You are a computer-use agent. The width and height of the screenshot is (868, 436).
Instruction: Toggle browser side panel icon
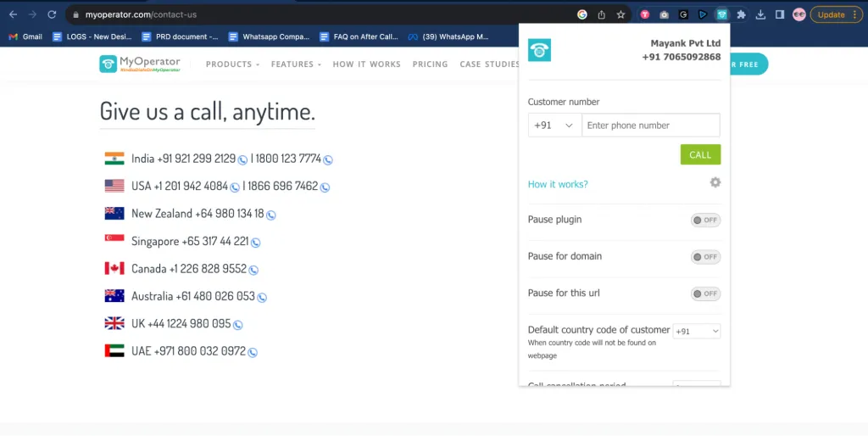click(x=780, y=15)
